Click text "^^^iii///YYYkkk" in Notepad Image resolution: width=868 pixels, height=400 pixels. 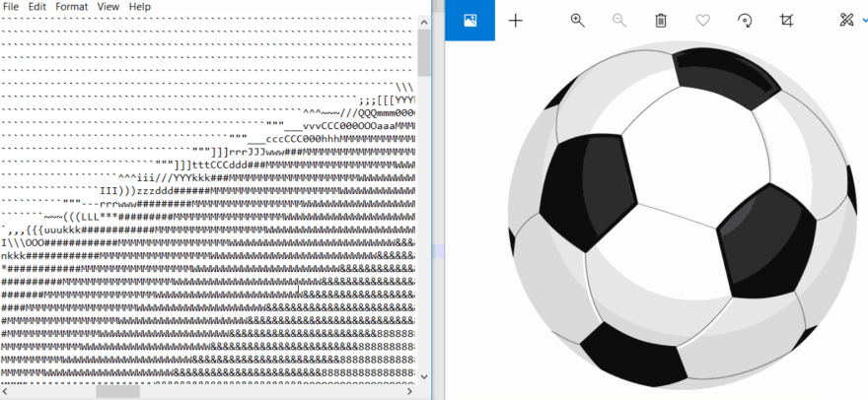coord(164,178)
